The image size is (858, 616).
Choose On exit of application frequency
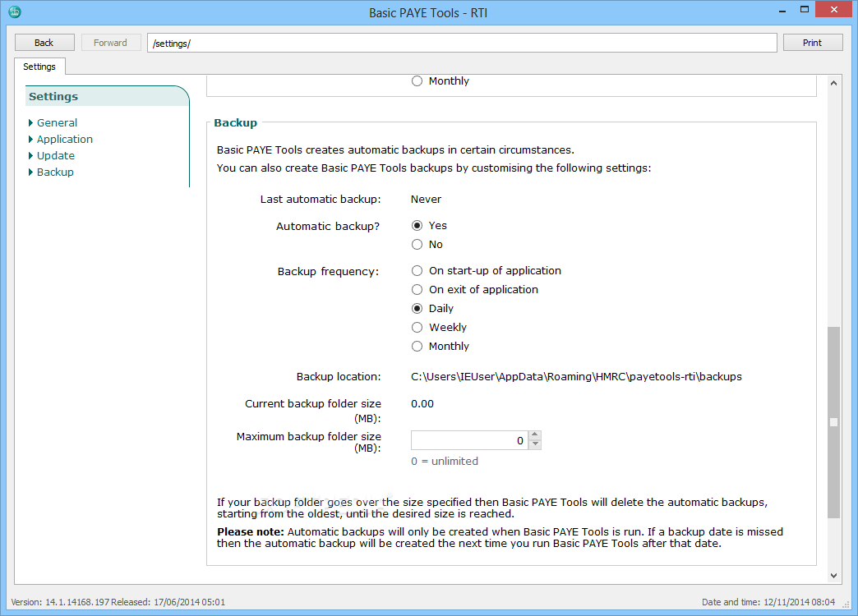(417, 289)
